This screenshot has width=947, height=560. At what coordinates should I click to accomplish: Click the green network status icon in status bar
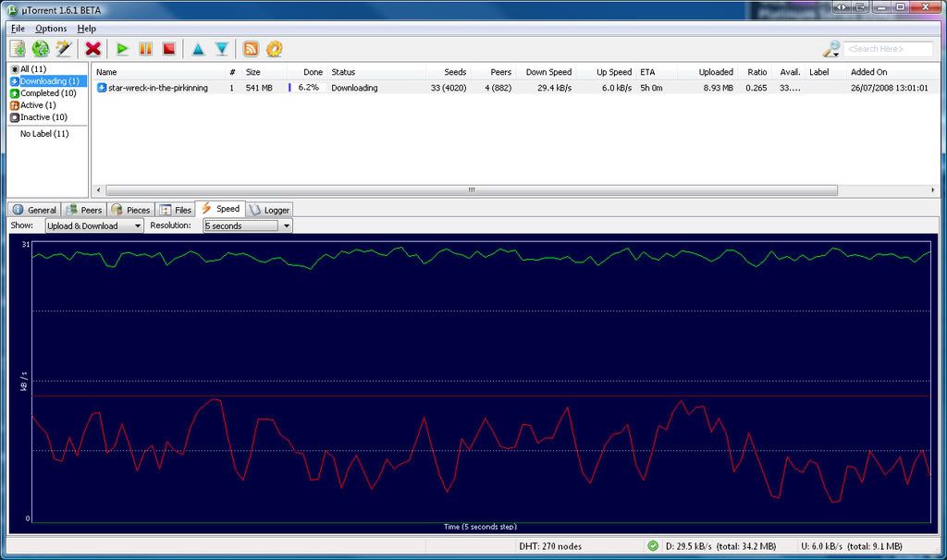point(653,546)
